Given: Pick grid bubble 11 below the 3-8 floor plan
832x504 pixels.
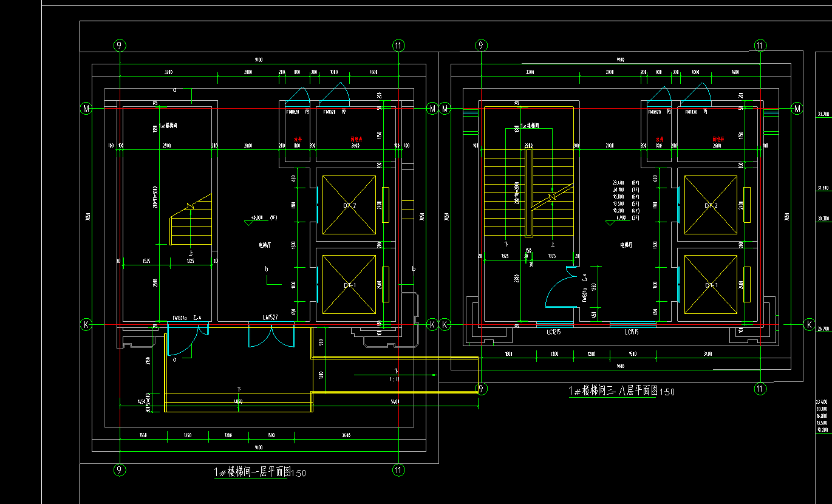Looking at the screenshot, I should pyautogui.click(x=760, y=389).
